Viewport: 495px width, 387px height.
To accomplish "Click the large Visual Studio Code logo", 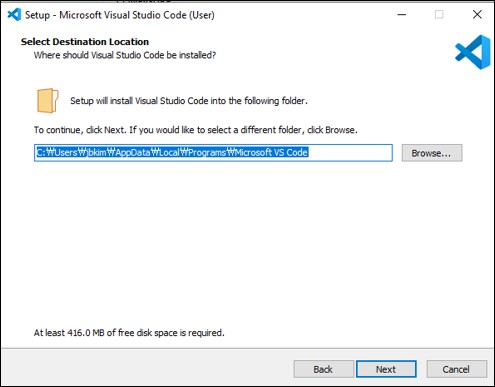I will (473, 52).
